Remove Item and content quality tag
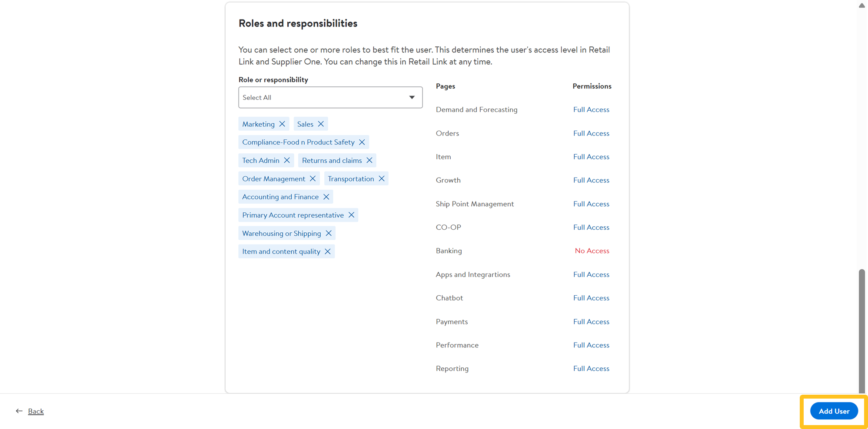868x429 pixels. click(x=328, y=252)
